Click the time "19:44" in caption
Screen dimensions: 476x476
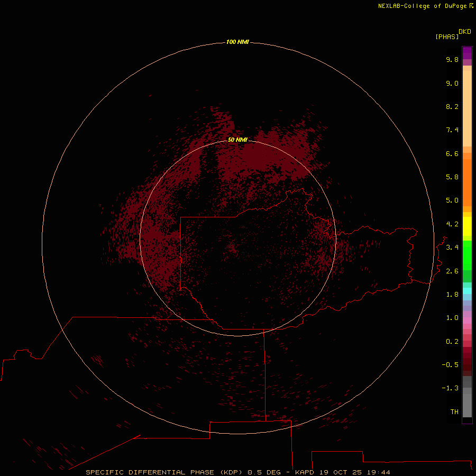pos(379,472)
